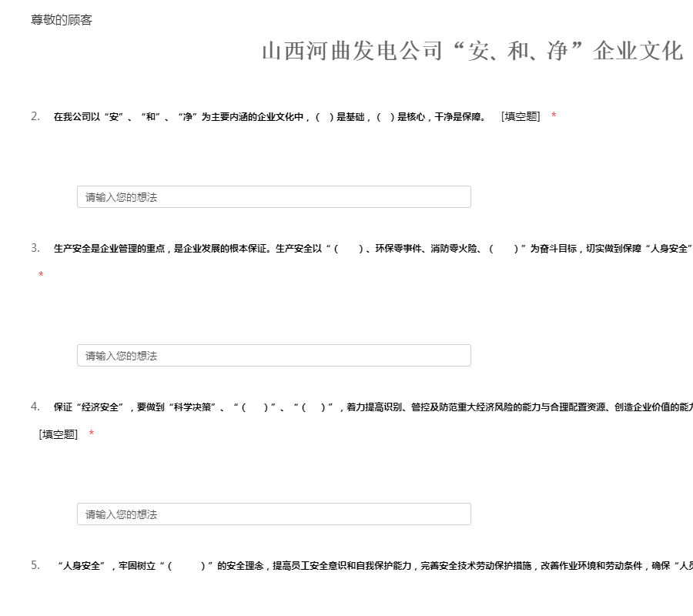Click the red required asterisk of question 4
This screenshot has width=693, height=616.
point(92,434)
